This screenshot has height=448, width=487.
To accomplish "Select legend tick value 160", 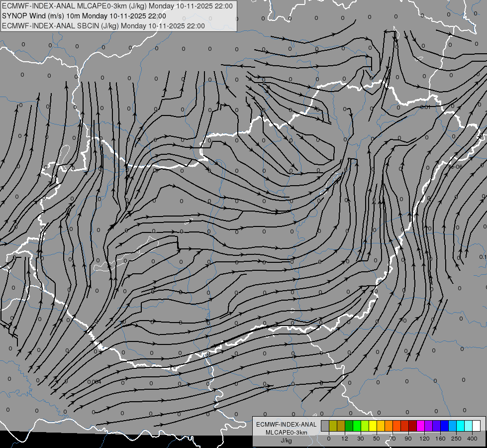I will pos(440,439).
